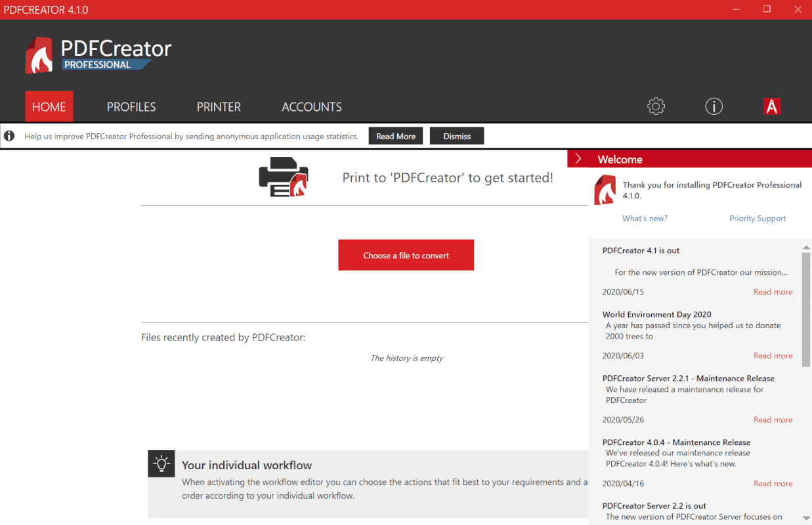Open the settings gear icon
This screenshot has width=812, height=525.
coord(656,106)
